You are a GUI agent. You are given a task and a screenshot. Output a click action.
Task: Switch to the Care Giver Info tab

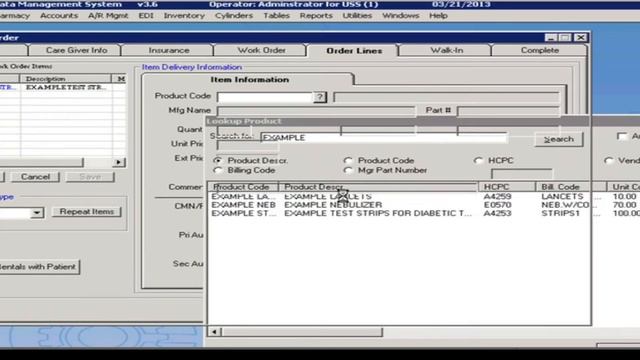click(x=76, y=50)
